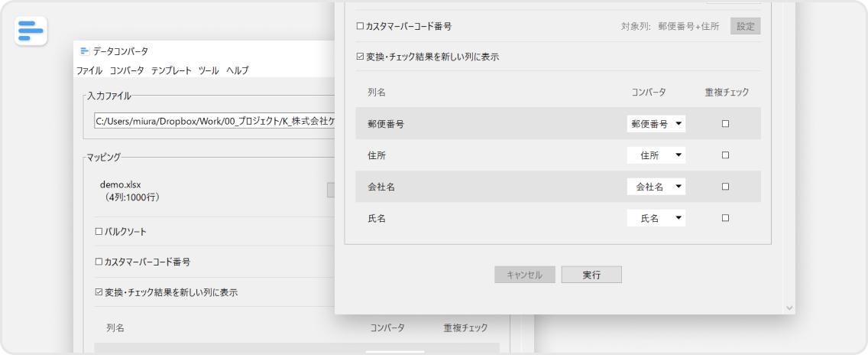Toggle 変換・チェック結果を新しい列に表示 in back window
Viewport: 868px width, 355px height.
(x=99, y=292)
